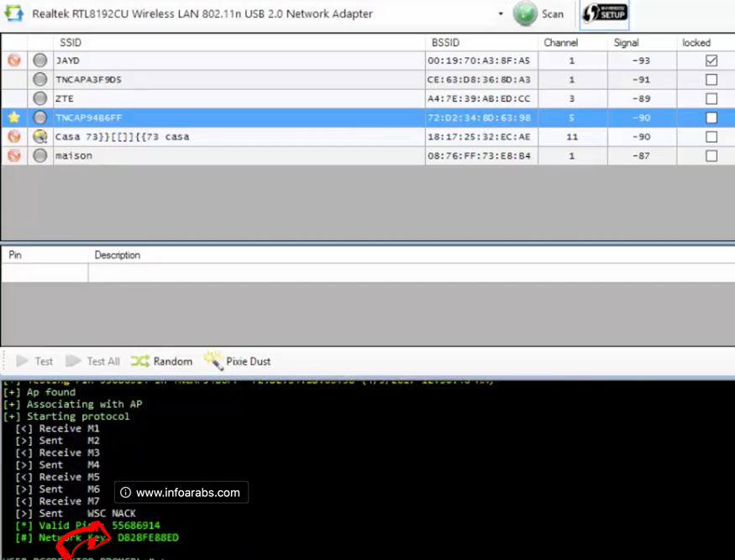
Task: Click channel 11 cell of Casa 73
Action: (x=572, y=137)
